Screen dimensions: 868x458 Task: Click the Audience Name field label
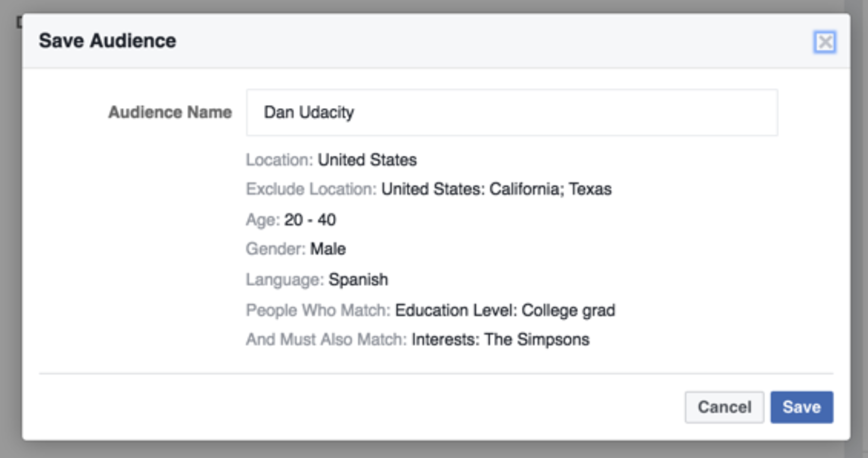click(x=170, y=112)
